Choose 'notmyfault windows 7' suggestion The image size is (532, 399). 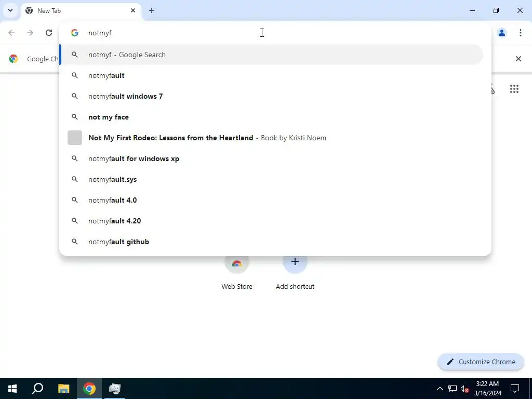(271, 96)
